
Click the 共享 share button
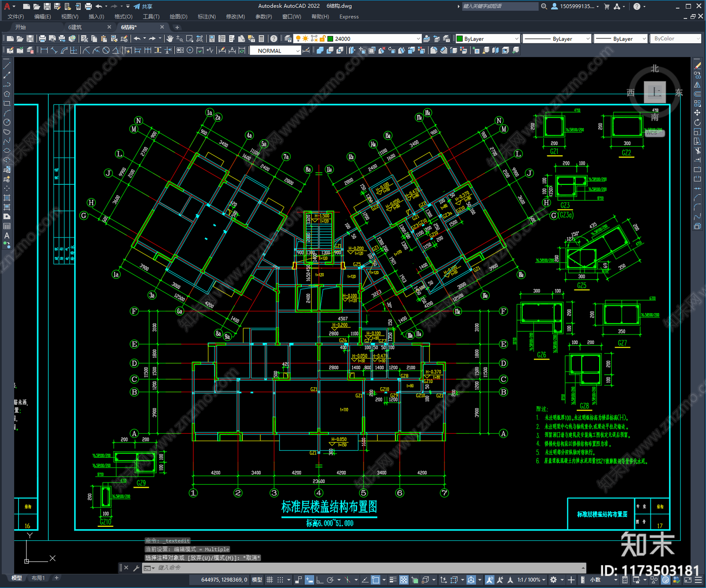point(143,6)
